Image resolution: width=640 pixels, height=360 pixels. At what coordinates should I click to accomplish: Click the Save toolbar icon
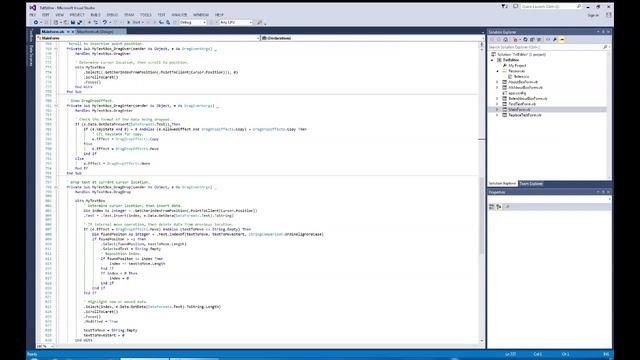73,22
